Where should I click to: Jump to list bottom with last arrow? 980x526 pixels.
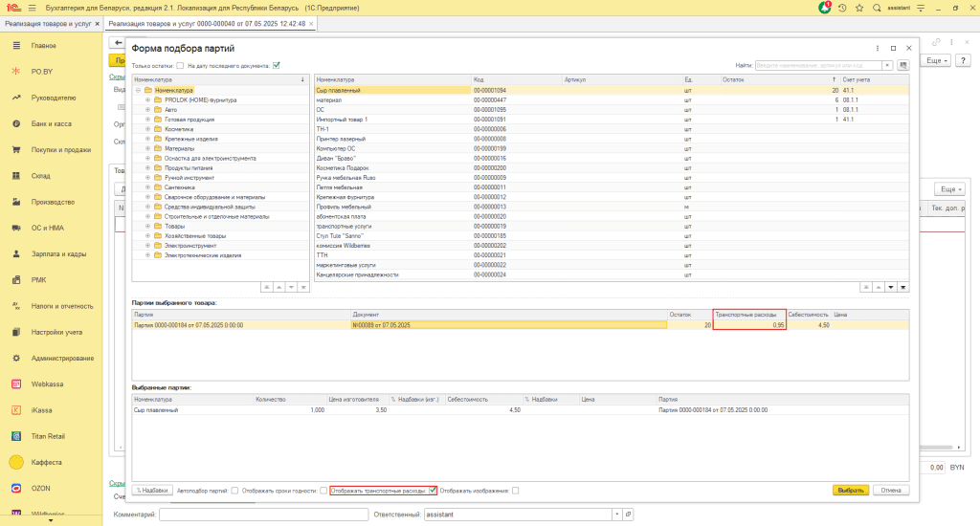(903, 287)
